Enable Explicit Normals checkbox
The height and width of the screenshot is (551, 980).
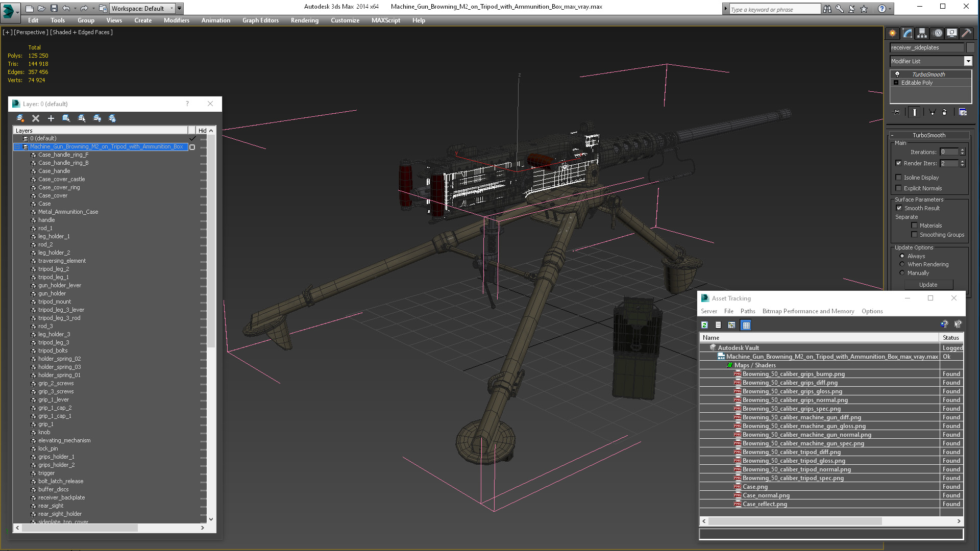(898, 188)
